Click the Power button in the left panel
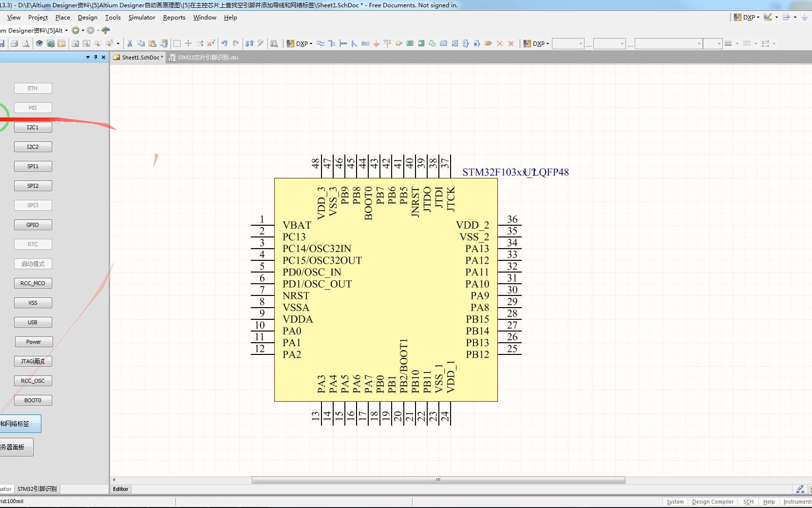Image resolution: width=812 pixels, height=508 pixels. point(33,342)
